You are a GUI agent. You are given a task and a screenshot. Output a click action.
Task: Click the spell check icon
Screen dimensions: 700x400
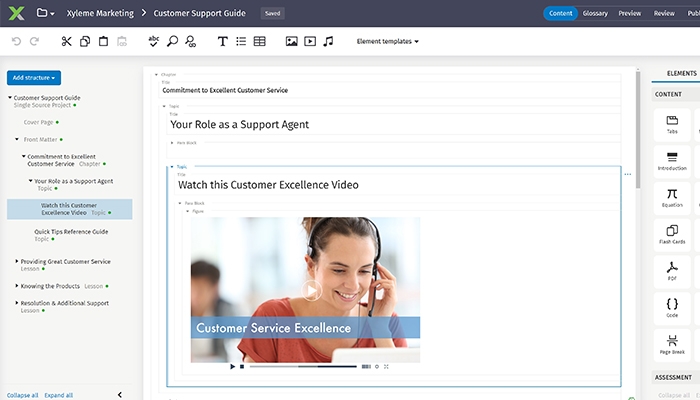[154, 41]
